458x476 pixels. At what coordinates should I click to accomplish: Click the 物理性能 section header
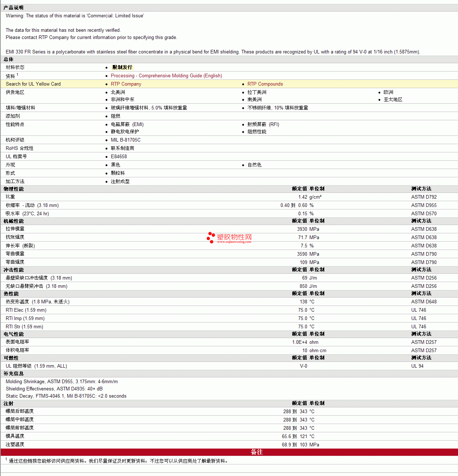tap(14, 189)
